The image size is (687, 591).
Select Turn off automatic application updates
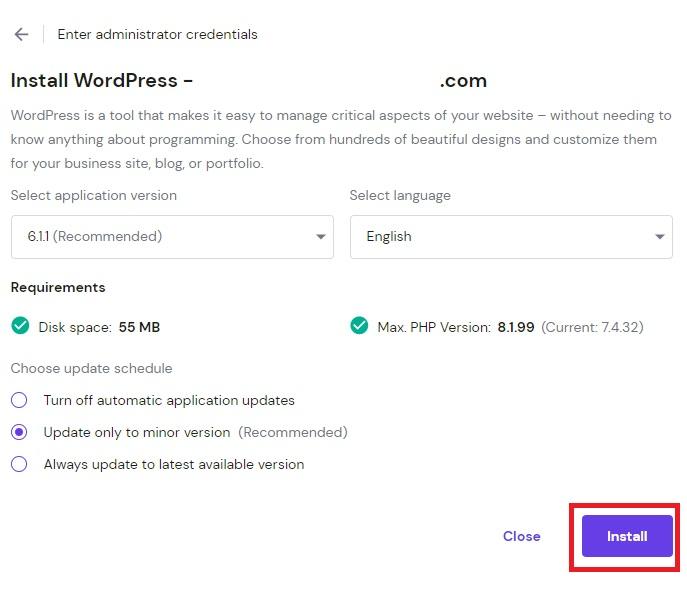pos(19,400)
